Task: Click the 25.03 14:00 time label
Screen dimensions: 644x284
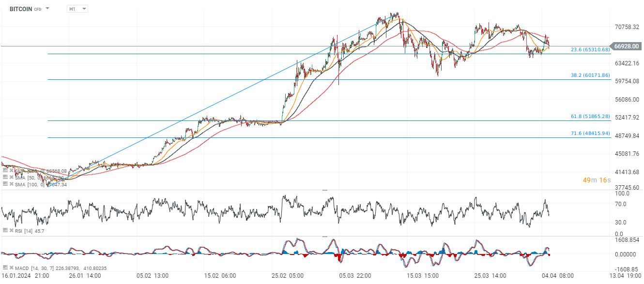Action: [x=491, y=276]
